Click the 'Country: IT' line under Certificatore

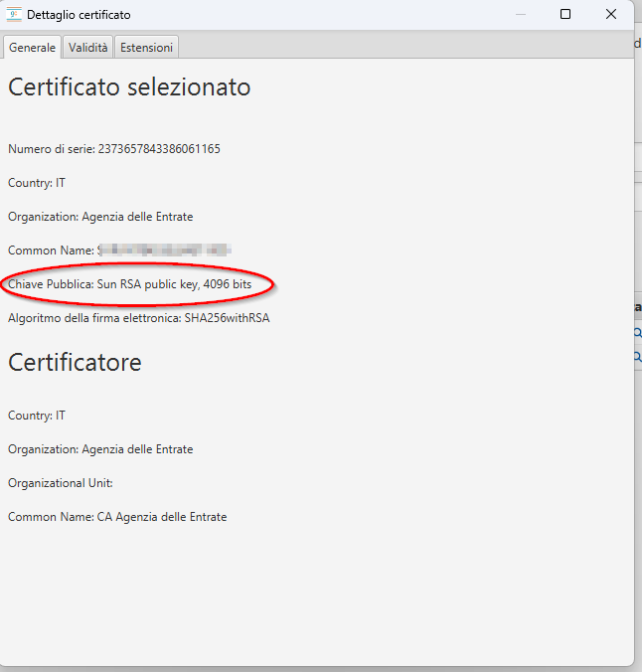[x=37, y=416]
